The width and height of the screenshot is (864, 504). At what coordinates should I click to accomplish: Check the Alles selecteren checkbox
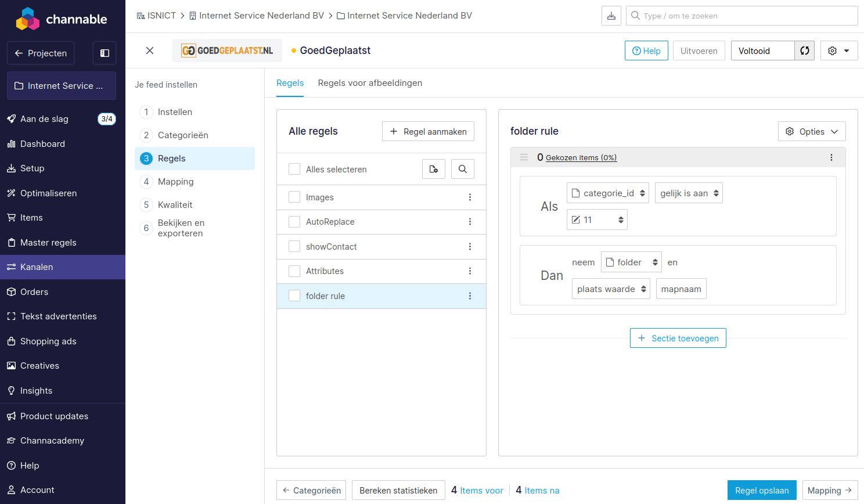click(x=294, y=169)
